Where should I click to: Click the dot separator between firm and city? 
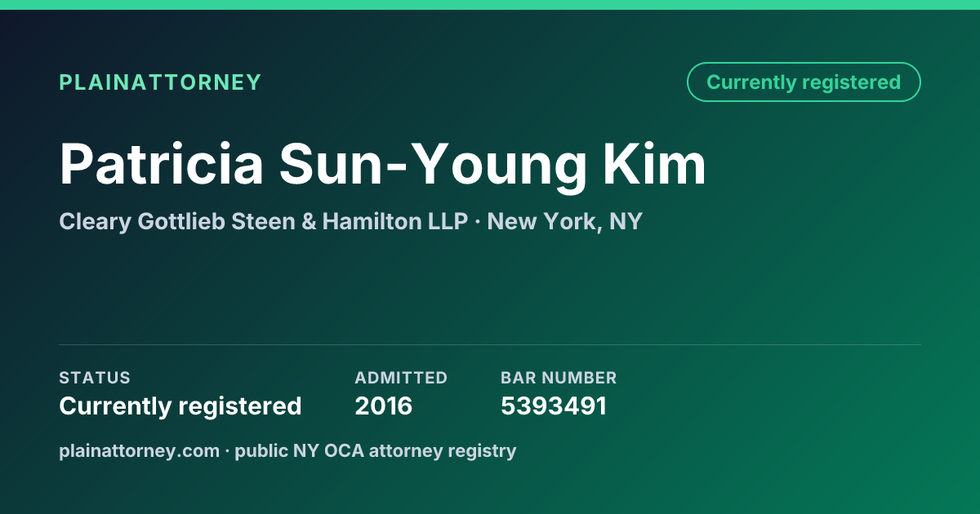coord(478,222)
